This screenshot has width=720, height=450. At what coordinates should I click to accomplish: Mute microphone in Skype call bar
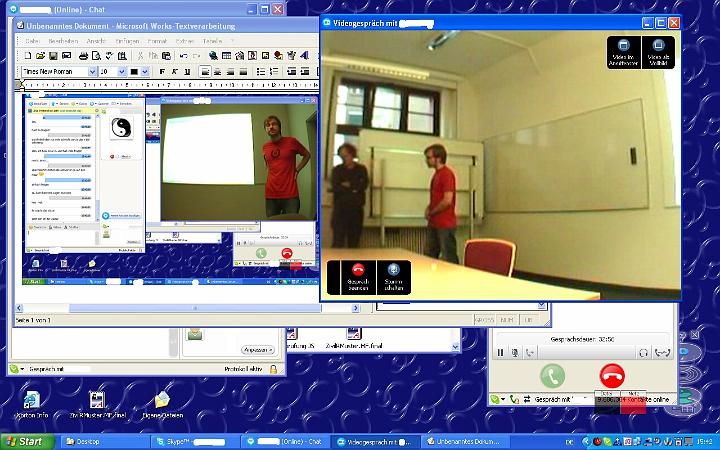pos(515,353)
